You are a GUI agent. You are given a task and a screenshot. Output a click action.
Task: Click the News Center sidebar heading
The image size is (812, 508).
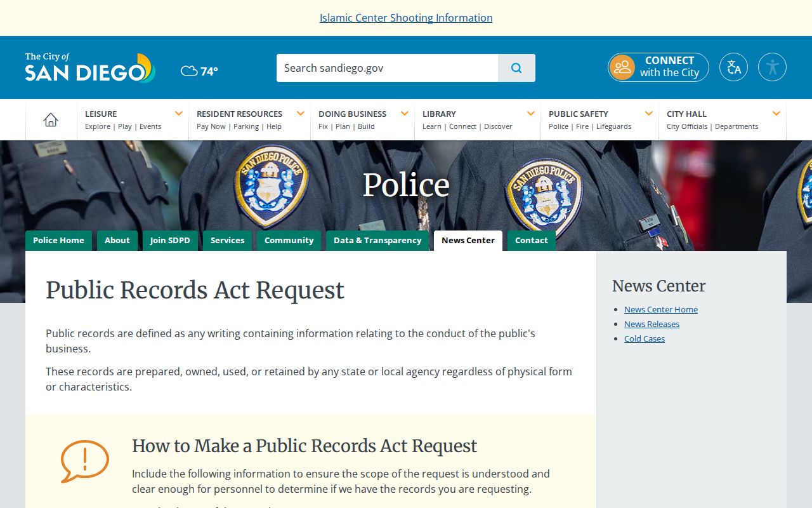coord(658,286)
